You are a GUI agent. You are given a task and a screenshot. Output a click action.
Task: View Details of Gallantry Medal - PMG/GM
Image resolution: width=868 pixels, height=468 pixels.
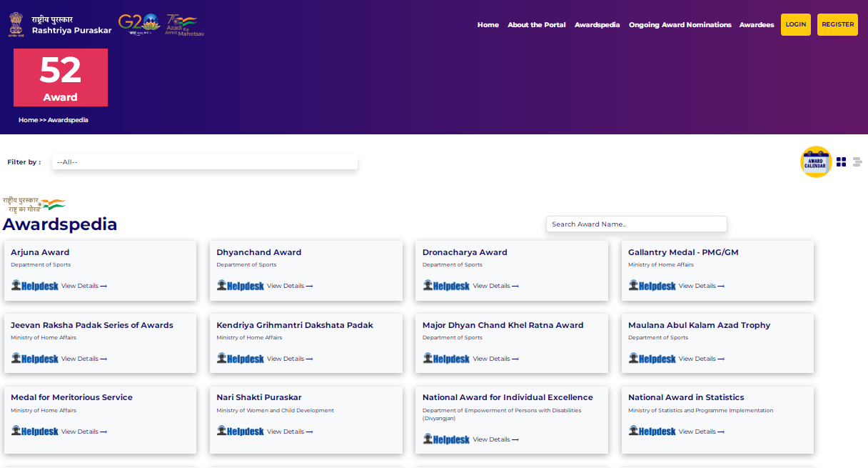tap(702, 286)
